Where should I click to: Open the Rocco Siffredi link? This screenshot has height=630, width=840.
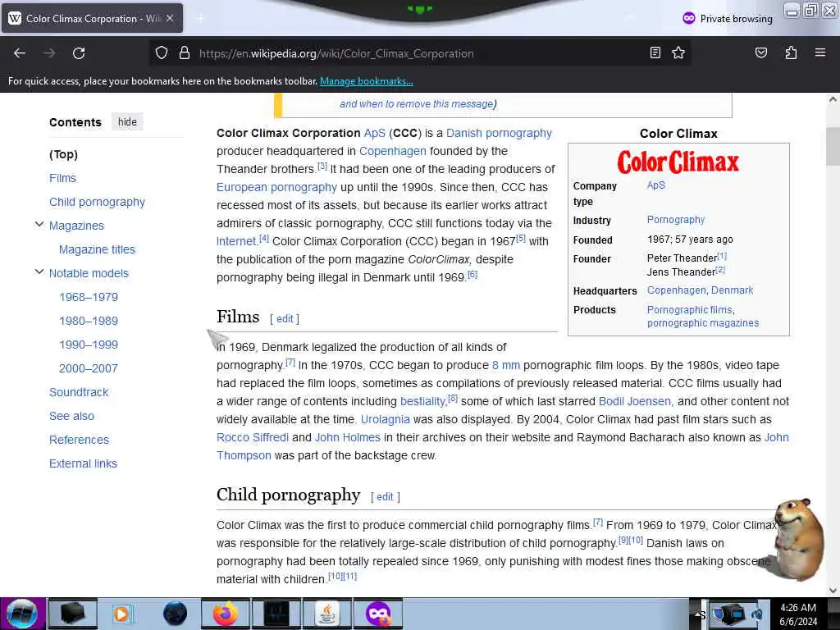click(x=253, y=438)
